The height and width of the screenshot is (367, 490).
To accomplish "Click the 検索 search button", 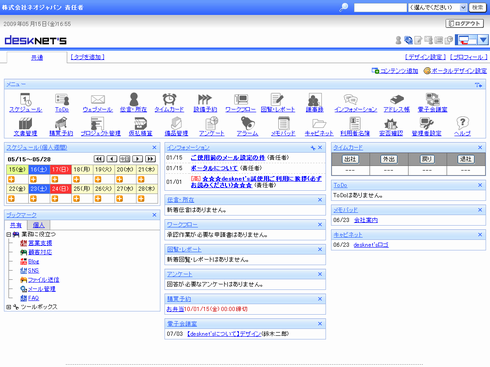I will click(478, 7).
